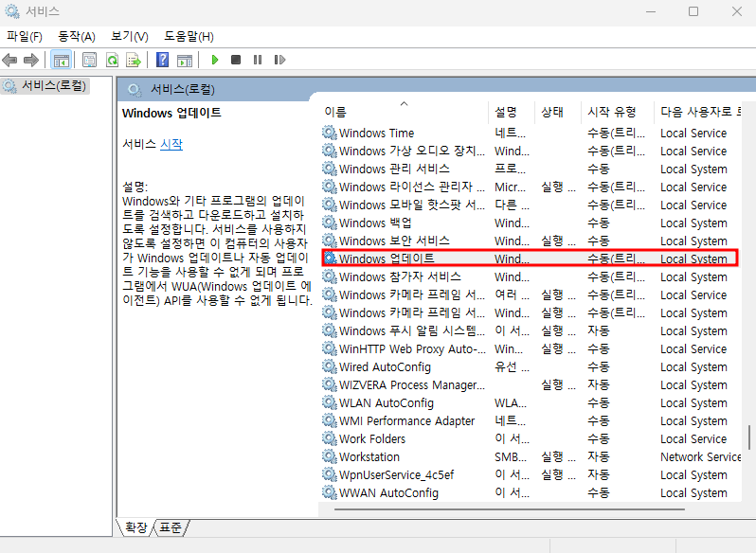Select the Windows 푸시 알림 시스템 service name
The height and width of the screenshot is (553, 756).
(412, 330)
